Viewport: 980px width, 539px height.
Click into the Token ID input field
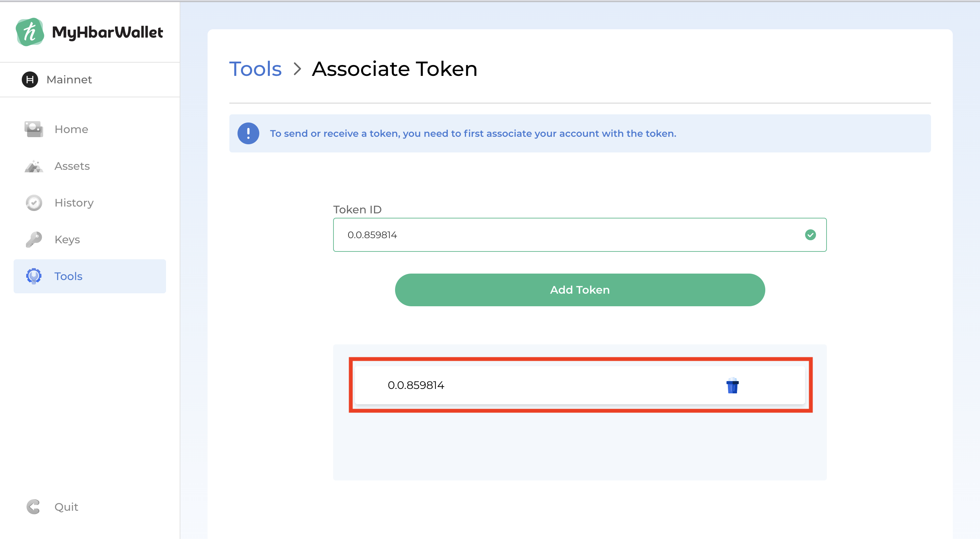click(x=563, y=235)
